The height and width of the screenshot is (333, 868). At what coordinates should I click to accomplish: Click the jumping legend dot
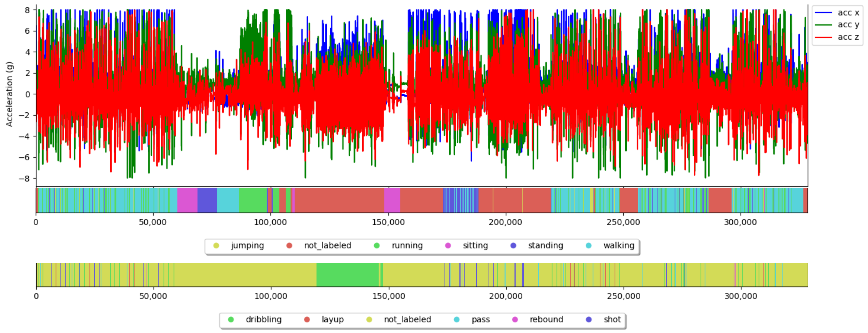click(216, 246)
